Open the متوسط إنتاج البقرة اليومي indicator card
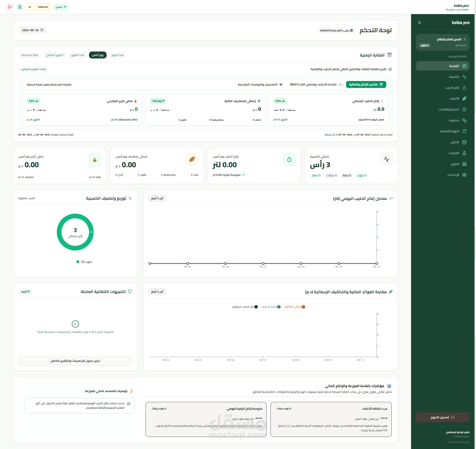The height and width of the screenshot is (449, 476). click(206, 419)
